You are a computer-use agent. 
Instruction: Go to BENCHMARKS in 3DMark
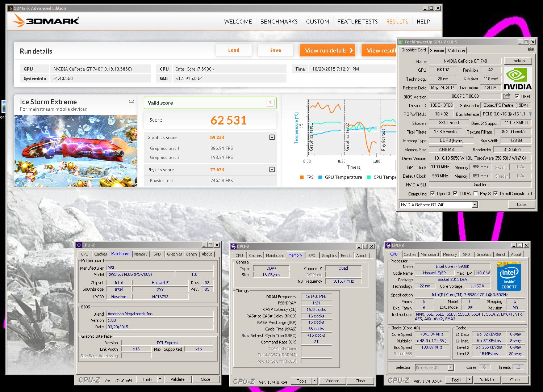(279, 22)
